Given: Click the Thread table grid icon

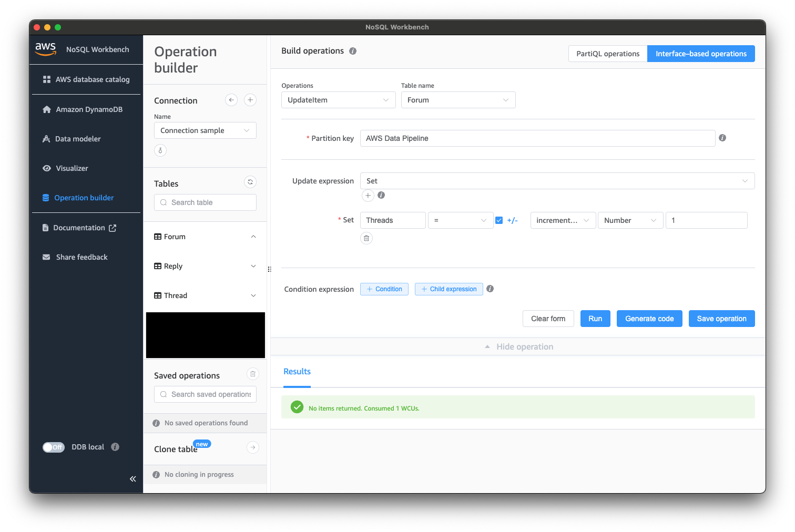Looking at the screenshot, I should pyautogui.click(x=158, y=295).
